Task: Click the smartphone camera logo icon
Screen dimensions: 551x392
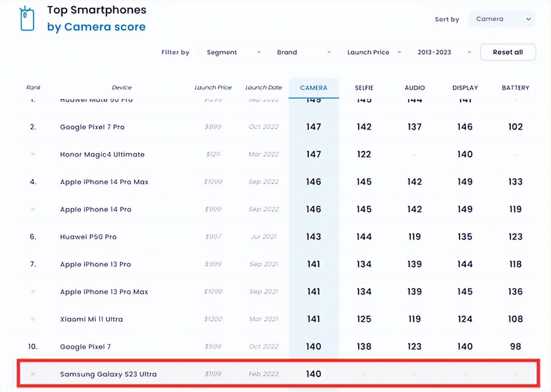Action: tap(27, 19)
